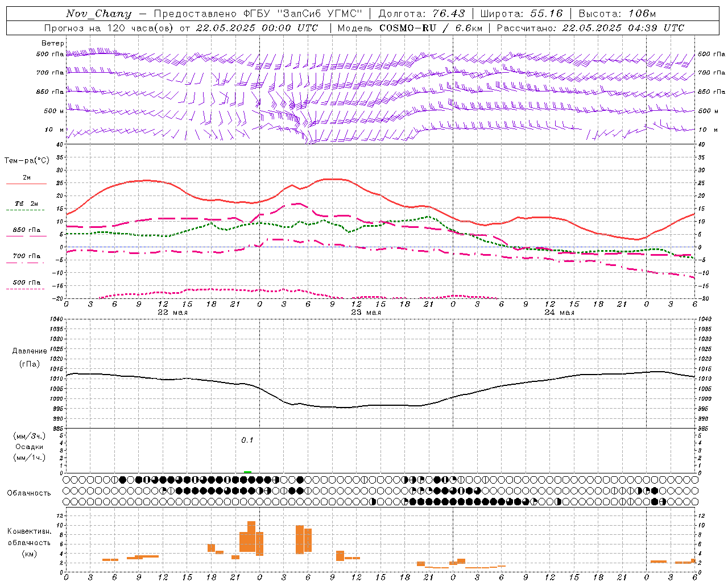Click the station name "Nov_Chany" in header
Screen dimensions: 728x582
(x=98, y=14)
